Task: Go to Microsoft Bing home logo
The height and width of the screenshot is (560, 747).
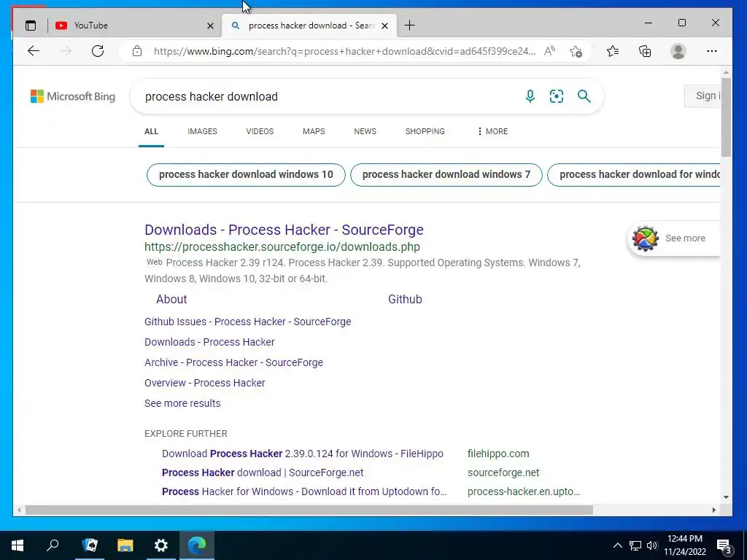Action: click(x=73, y=96)
